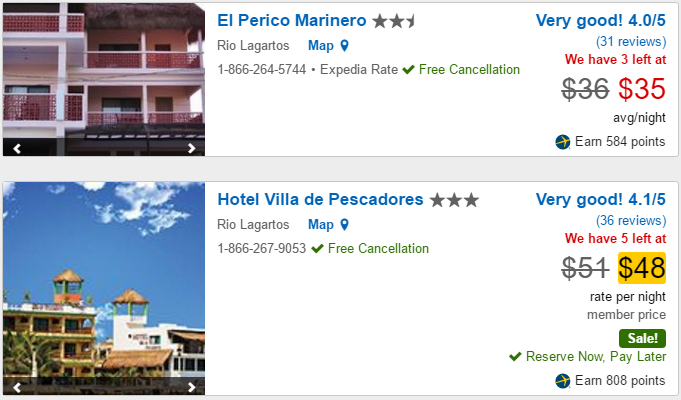
Task: Open Hotel Villa de Pescadores listing title
Action: 320,199
